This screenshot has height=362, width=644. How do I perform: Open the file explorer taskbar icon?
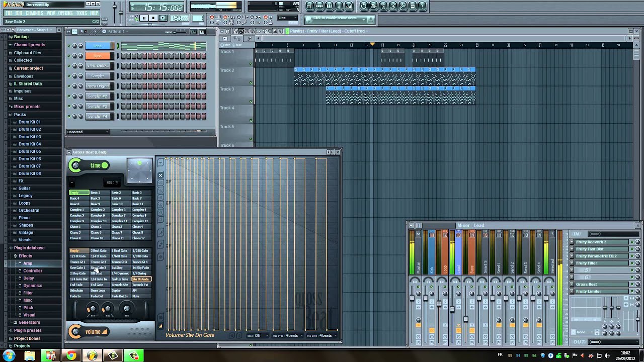(x=30, y=355)
